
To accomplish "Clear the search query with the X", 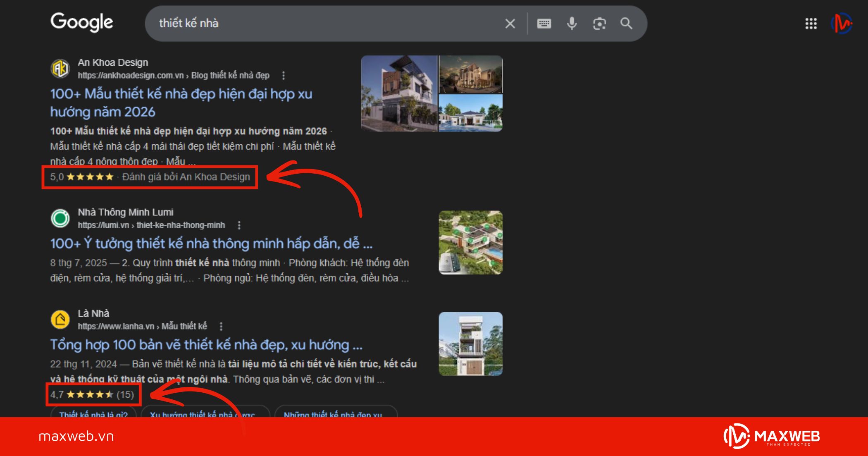I will 510,24.
